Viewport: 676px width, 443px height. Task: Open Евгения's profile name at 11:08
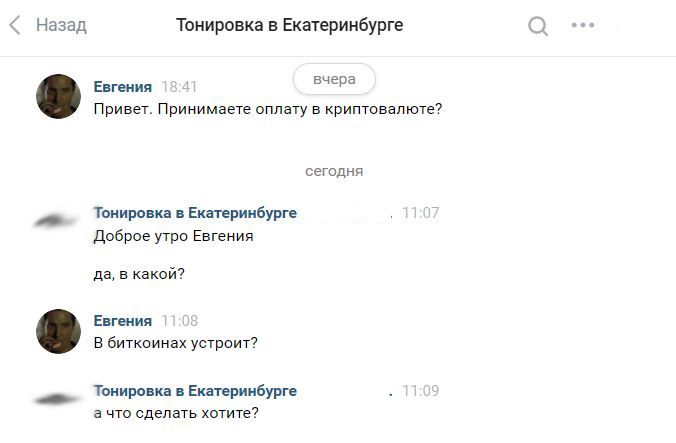pos(123,321)
